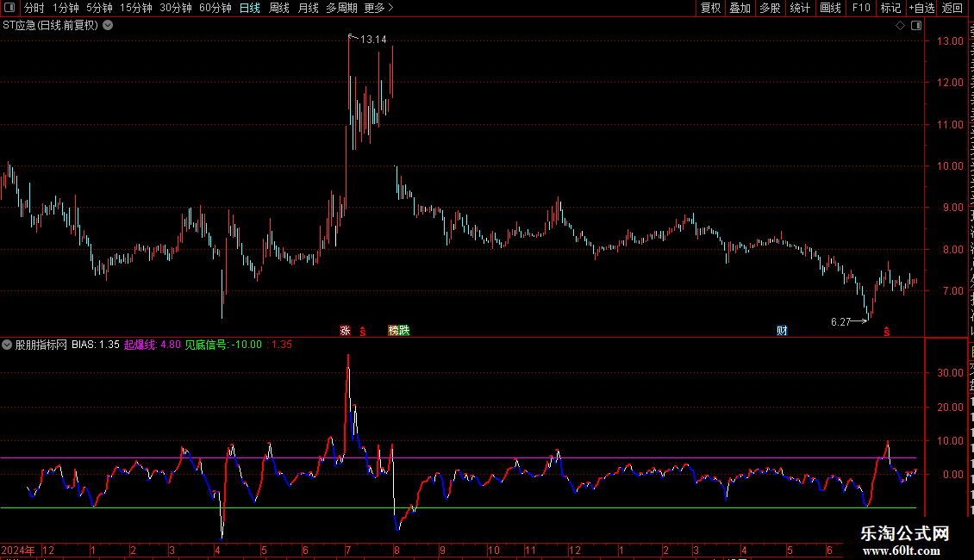The image size is (974, 560).
Task: Click the 10.00 price axis label
Action: click(951, 165)
